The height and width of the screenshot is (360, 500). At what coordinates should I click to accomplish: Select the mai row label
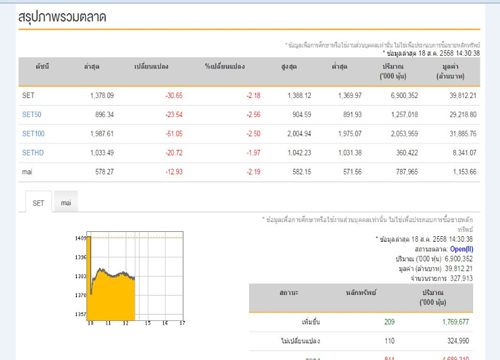[27, 172]
